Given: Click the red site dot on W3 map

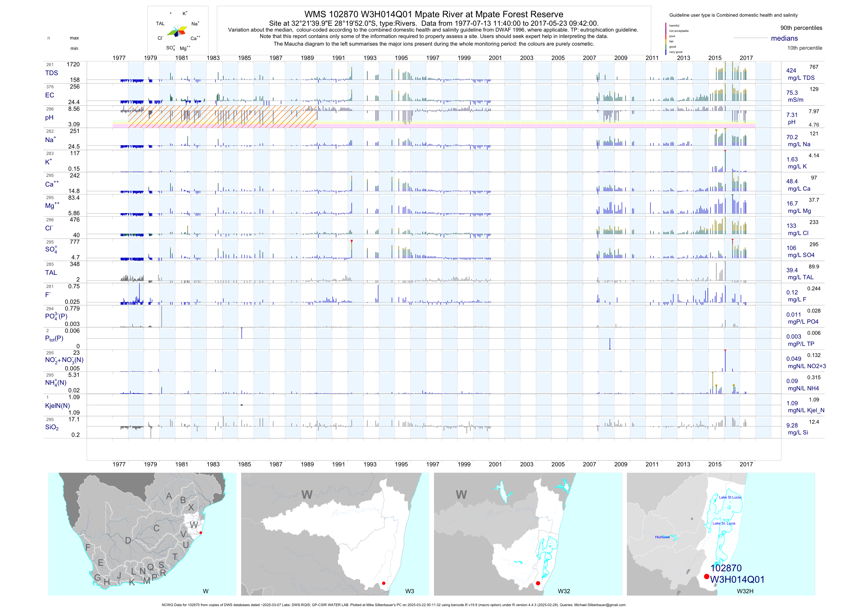Looking at the screenshot, I should (384, 583).
